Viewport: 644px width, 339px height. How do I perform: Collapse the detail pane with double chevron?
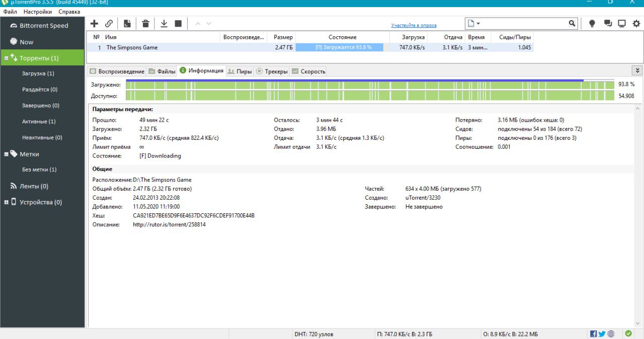637,70
